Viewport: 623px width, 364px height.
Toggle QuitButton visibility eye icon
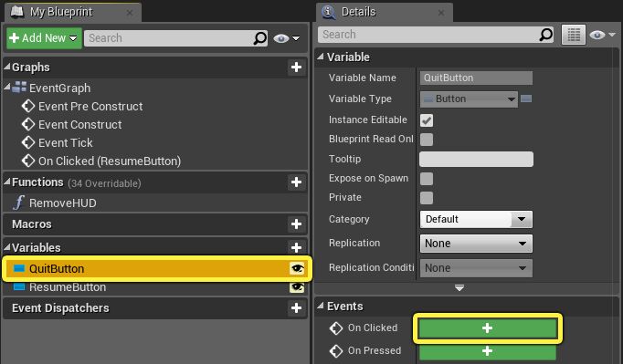point(297,269)
